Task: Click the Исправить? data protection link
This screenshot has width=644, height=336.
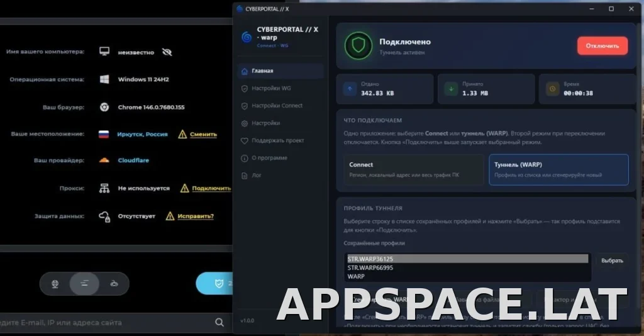Action: [196, 216]
